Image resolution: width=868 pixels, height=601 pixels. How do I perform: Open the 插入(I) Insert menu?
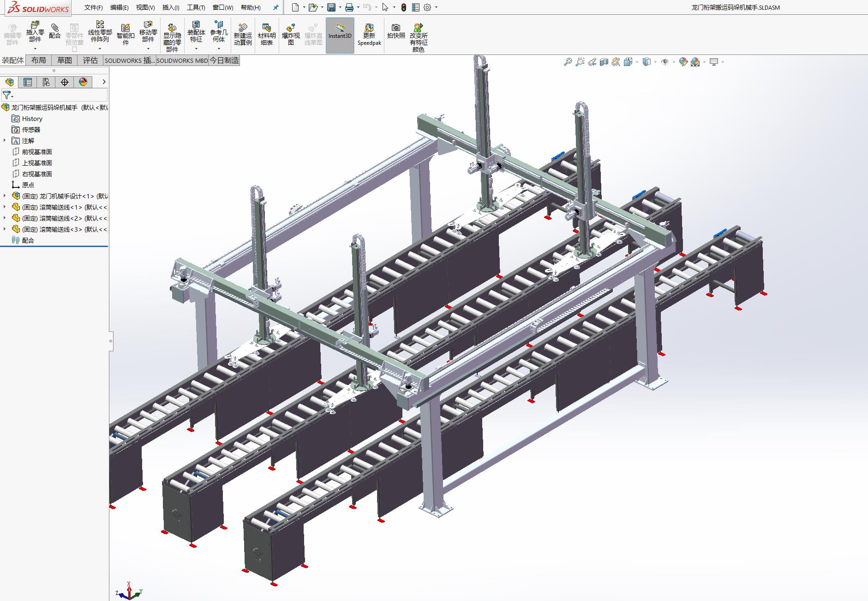[171, 7]
